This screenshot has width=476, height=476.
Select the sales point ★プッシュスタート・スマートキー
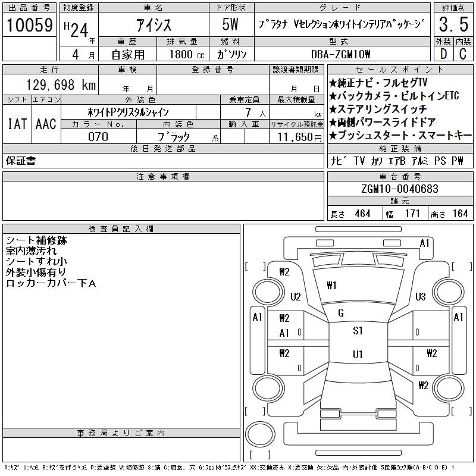(x=400, y=135)
